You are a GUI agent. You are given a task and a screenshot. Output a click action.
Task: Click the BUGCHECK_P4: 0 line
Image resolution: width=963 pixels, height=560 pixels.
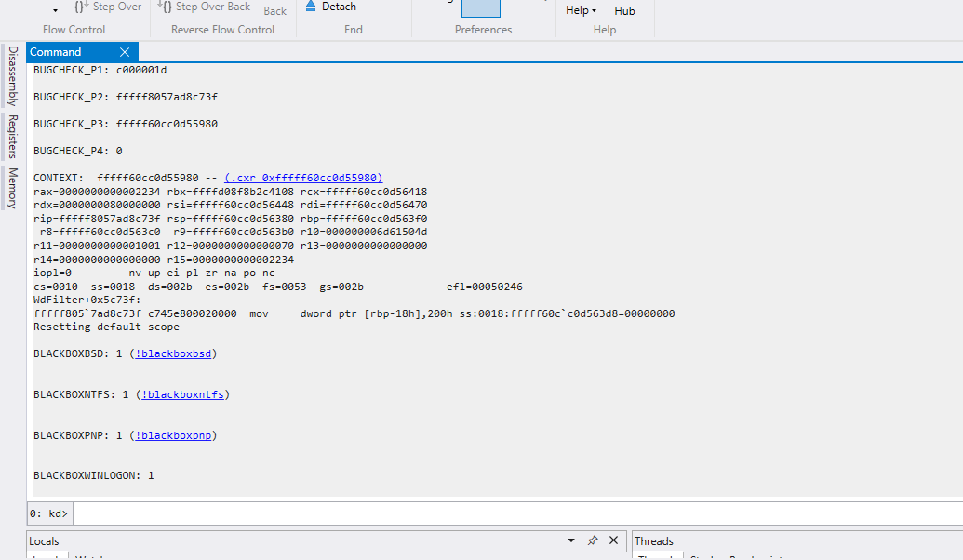(x=78, y=151)
